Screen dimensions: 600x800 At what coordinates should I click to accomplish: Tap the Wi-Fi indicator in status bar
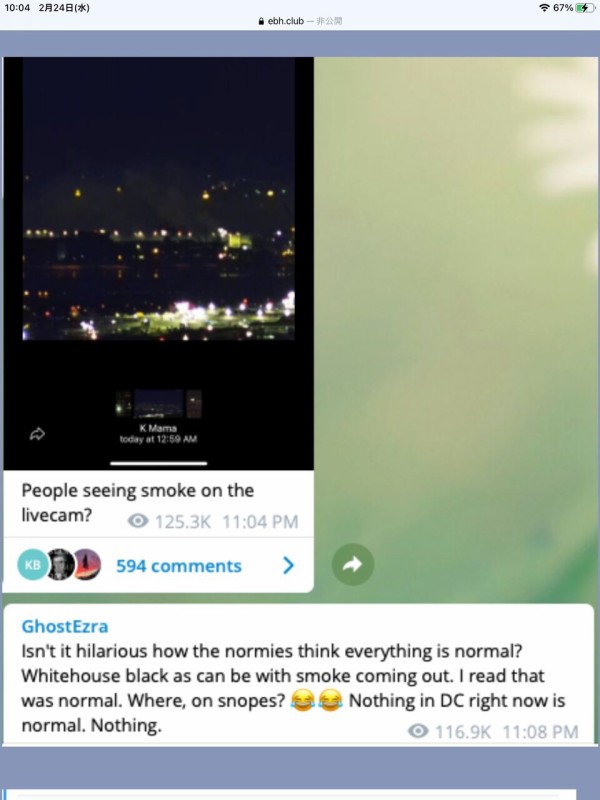click(x=544, y=8)
